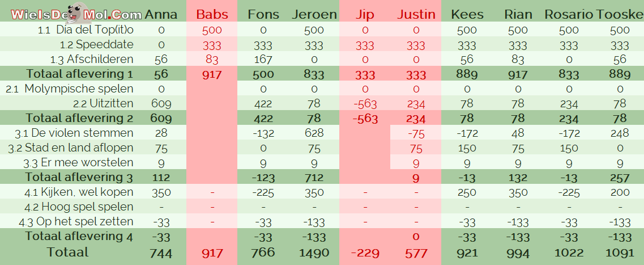Select Anna's 609 in Uitzitten row
The width and height of the screenshot is (644, 265).
pos(161,103)
